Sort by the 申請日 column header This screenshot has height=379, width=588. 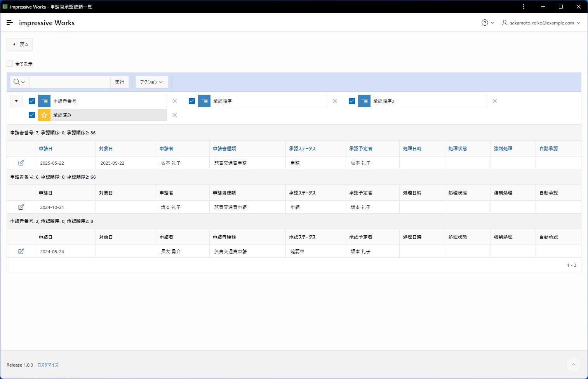[x=45, y=149]
